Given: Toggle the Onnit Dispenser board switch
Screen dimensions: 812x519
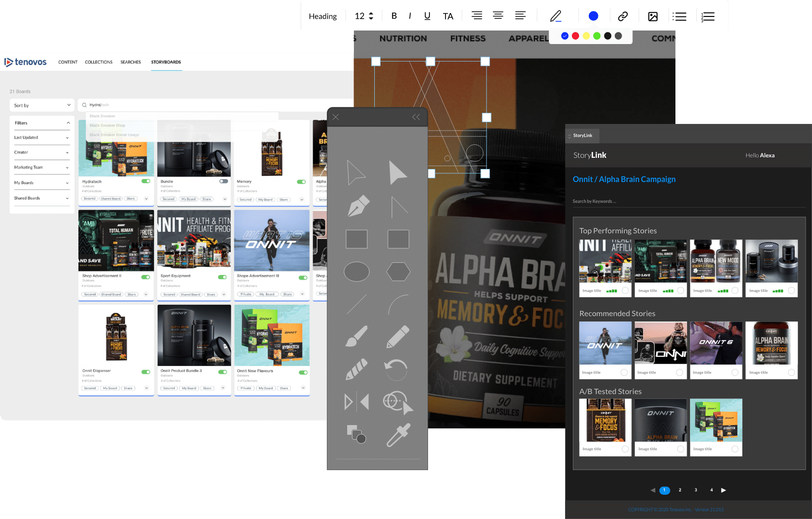Looking at the screenshot, I should (146, 372).
